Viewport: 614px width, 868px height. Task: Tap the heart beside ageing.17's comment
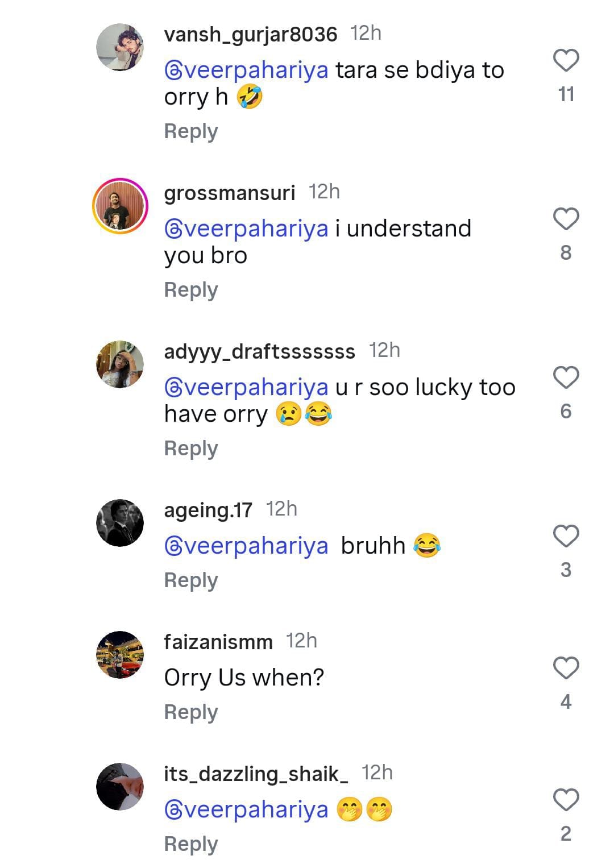566,537
